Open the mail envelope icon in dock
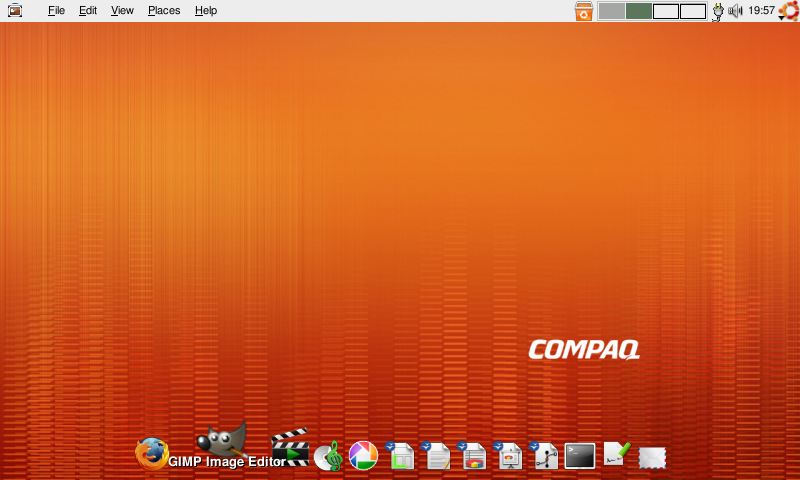 tap(652, 458)
